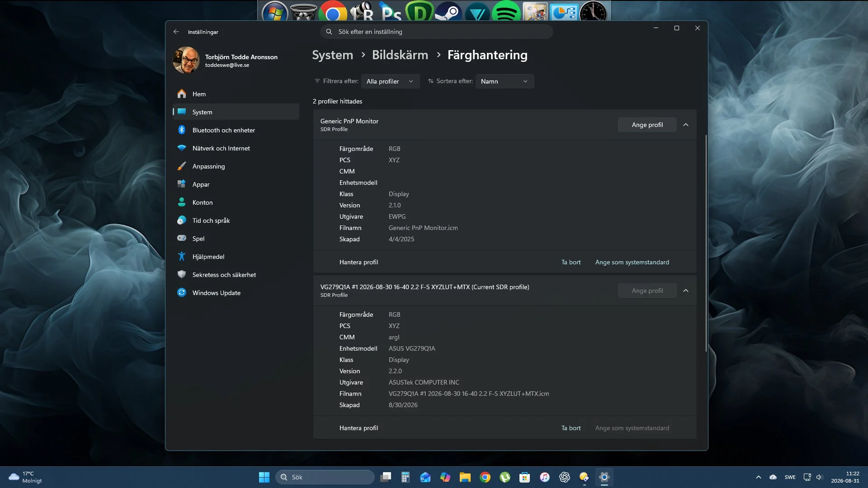Screen dimensions: 868x488
Task: Set Generic PnP Monitor as systemstandard
Action: [x=632, y=262]
